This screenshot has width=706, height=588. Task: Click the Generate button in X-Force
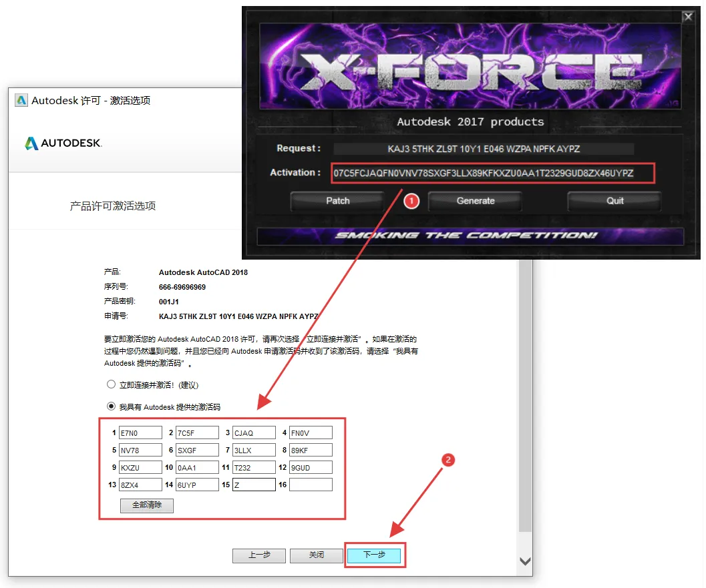click(475, 201)
